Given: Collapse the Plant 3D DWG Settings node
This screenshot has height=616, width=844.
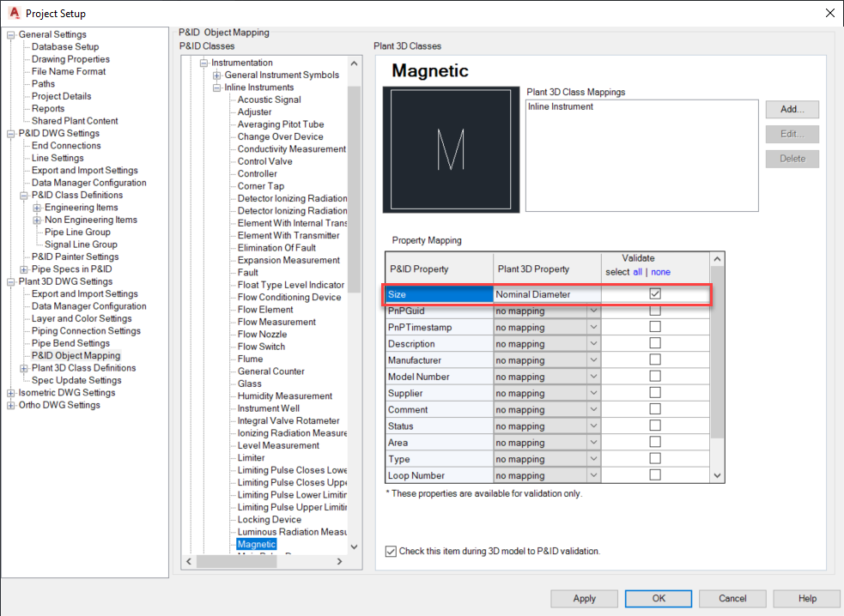Looking at the screenshot, I should pos(11,282).
